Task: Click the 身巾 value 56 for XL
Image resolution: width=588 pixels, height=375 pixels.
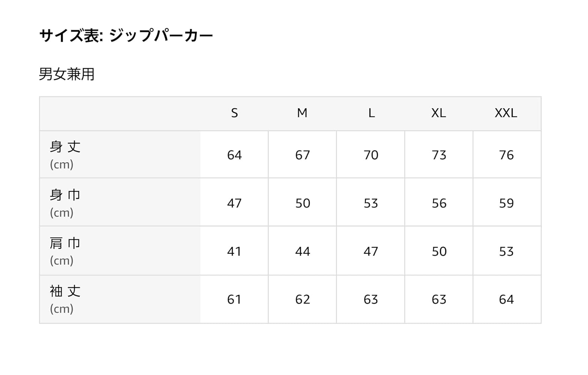Action: point(439,203)
